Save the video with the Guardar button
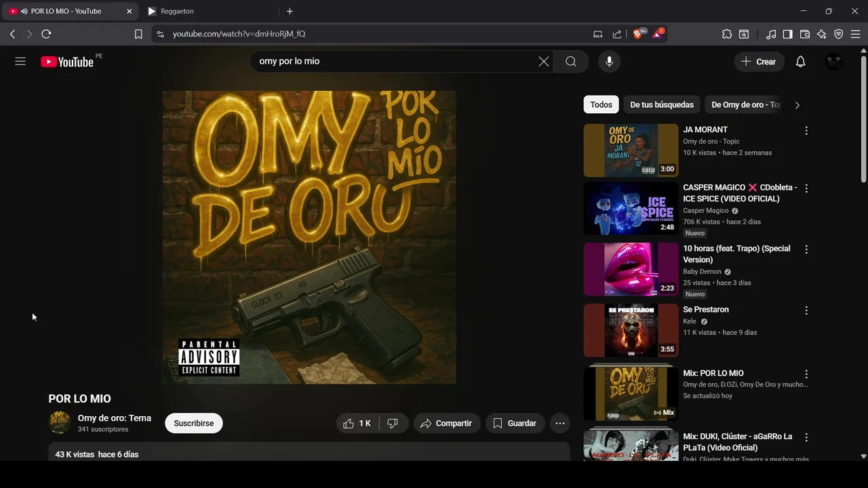868x488 pixels. [x=515, y=424]
